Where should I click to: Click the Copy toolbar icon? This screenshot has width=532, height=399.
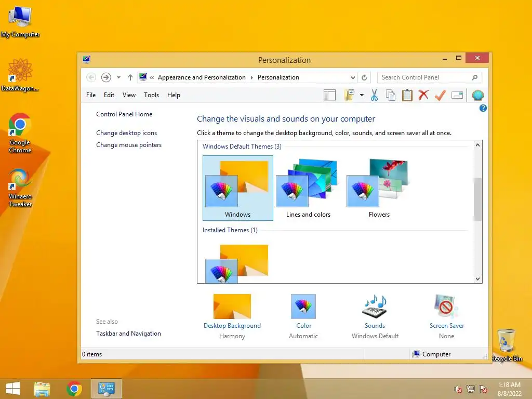coord(391,96)
